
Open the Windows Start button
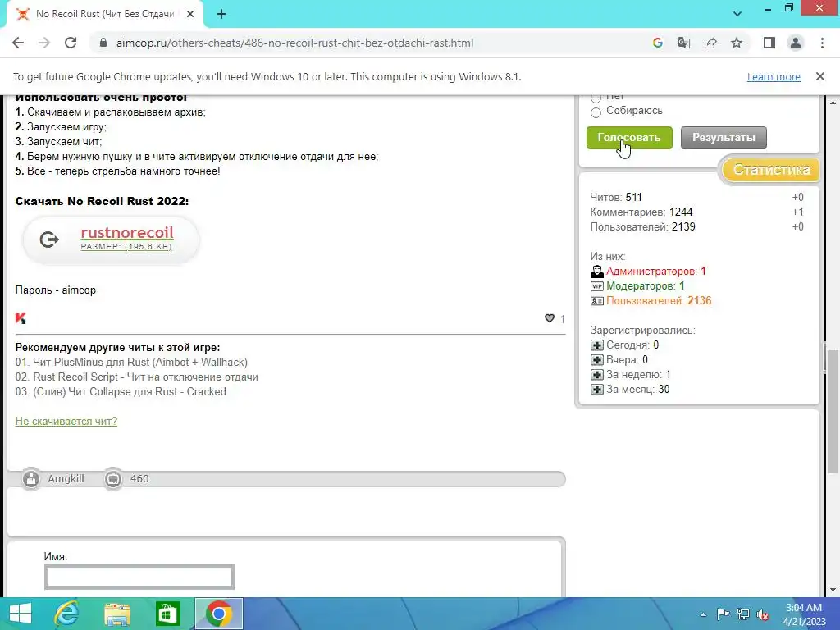pyautogui.click(x=21, y=614)
